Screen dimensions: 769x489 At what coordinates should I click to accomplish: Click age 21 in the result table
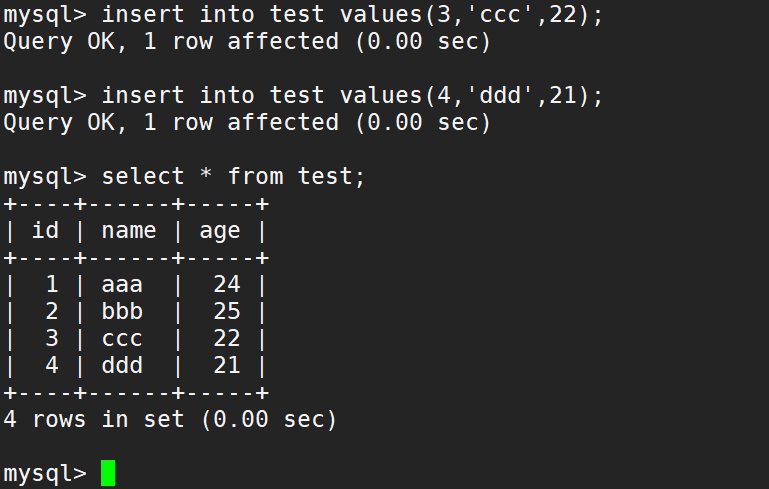tap(227, 366)
